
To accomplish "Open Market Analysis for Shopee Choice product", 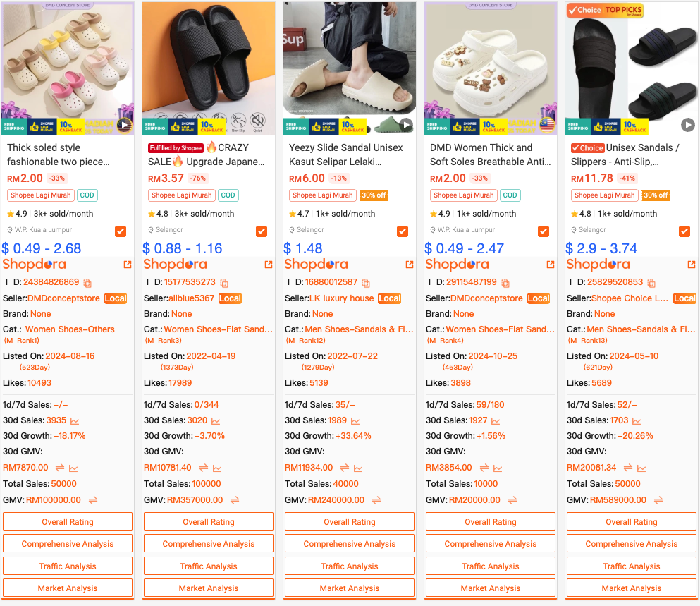I will [x=631, y=588].
